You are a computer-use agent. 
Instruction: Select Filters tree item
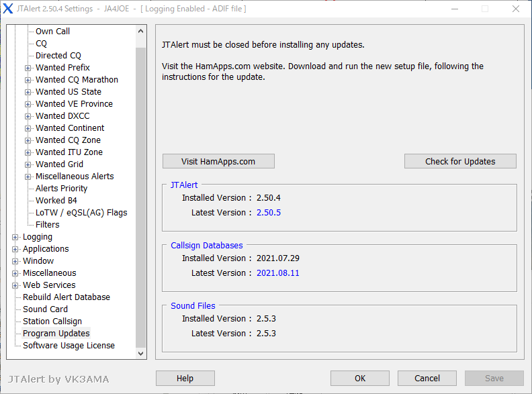click(x=48, y=225)
